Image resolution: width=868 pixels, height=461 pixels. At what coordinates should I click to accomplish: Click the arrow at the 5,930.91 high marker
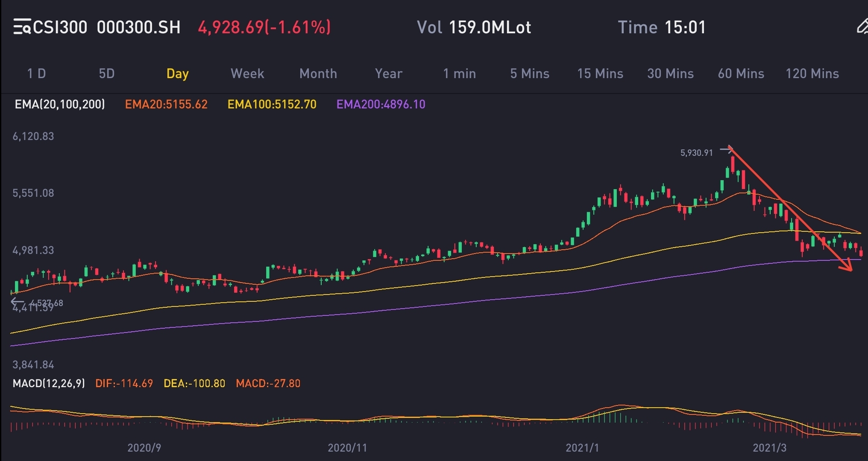coord(726,150)
